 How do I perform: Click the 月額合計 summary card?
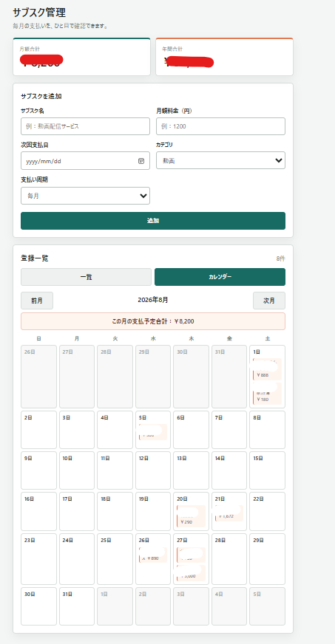click(x=81, y=57)
